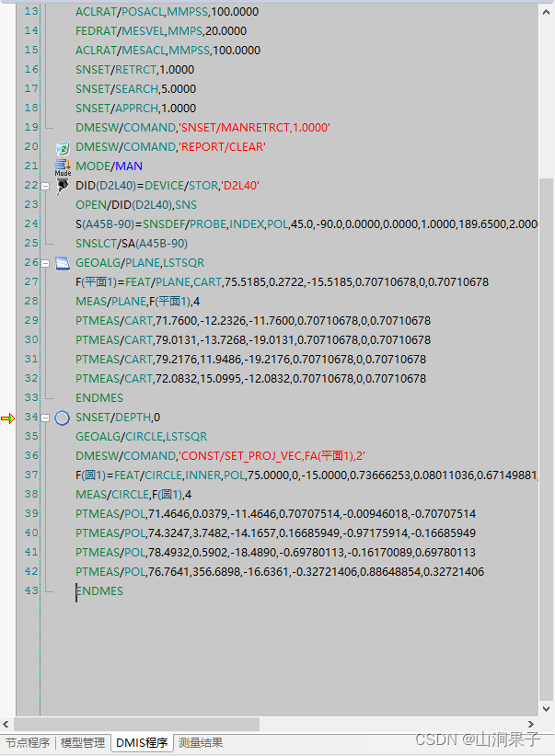Click the Mode icon beside MODE/MAN
555x756 pixels.
[63, 167]
